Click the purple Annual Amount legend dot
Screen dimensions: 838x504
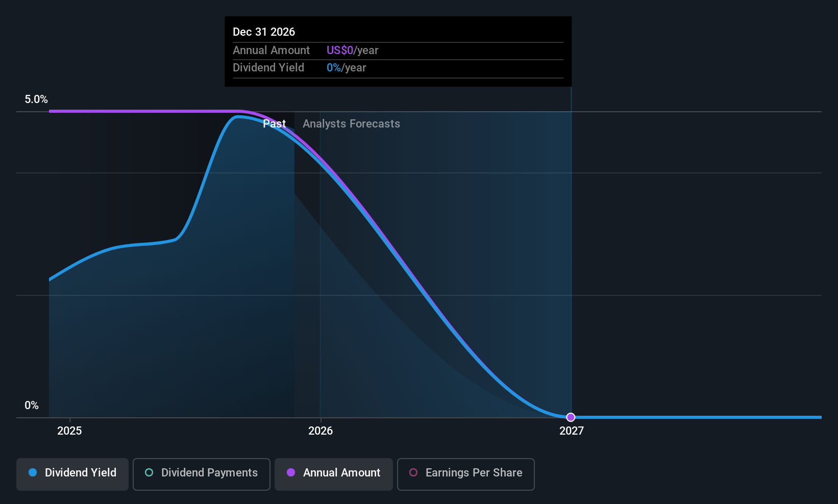(x=291, y=472)
